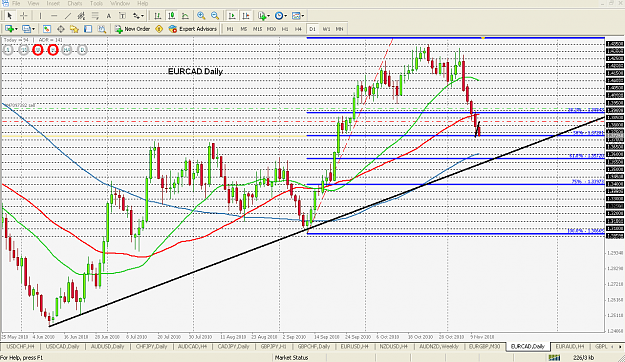Switch to the M1 timeframe
The height and width of the screenshot is (362, 625).
(x=230, y=29)
